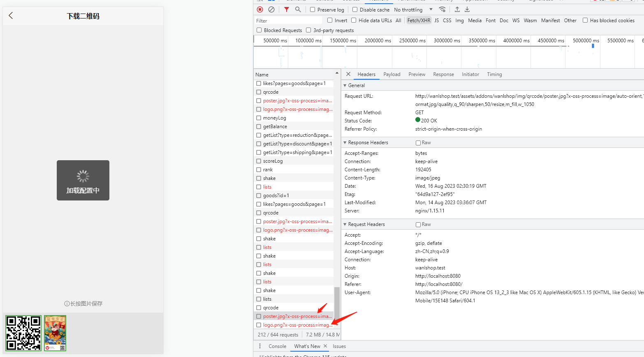Open the No throttling dropdown
Screen dimensions: 644x357
coord(413,9)
